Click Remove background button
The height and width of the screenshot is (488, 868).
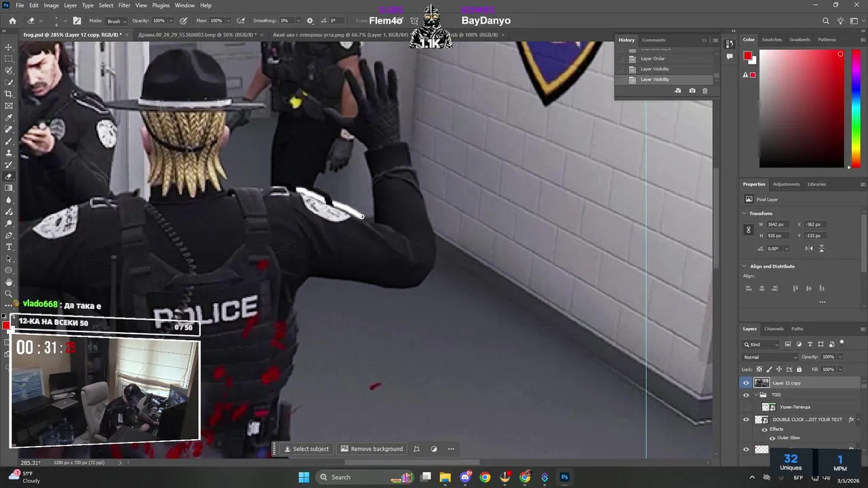pyautogui.click(x=372, y=449)
